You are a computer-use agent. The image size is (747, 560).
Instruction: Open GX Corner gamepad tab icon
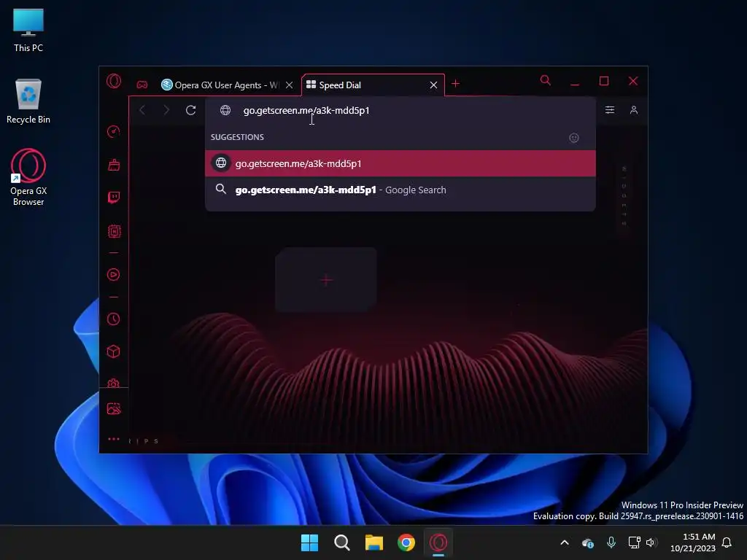point(142,85)
